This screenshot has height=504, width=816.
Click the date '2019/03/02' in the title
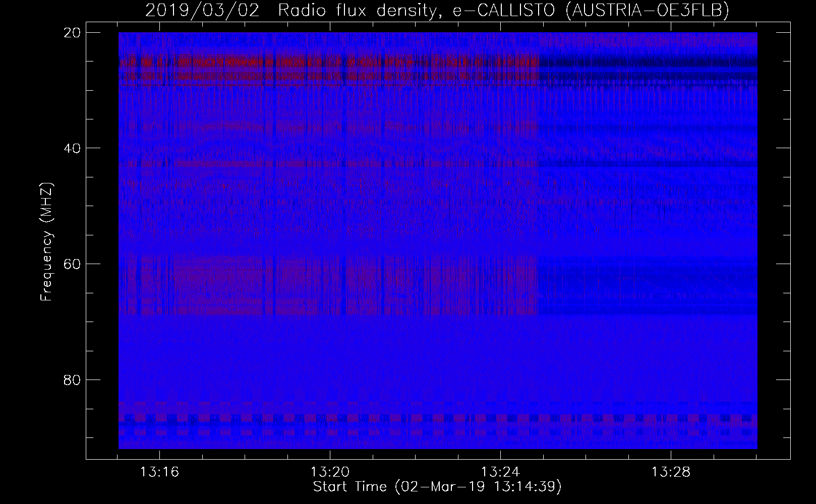202,10
